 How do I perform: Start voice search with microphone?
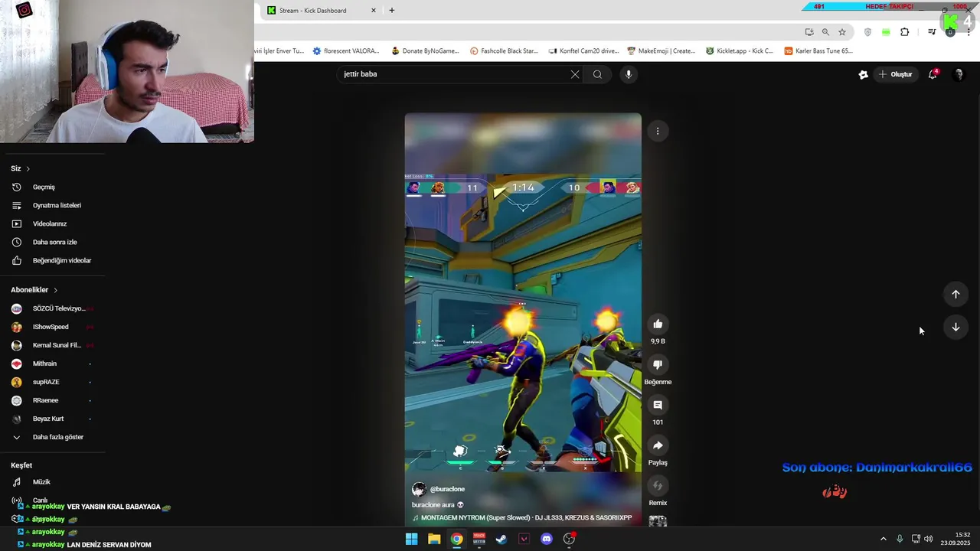[x=629, y=74]
